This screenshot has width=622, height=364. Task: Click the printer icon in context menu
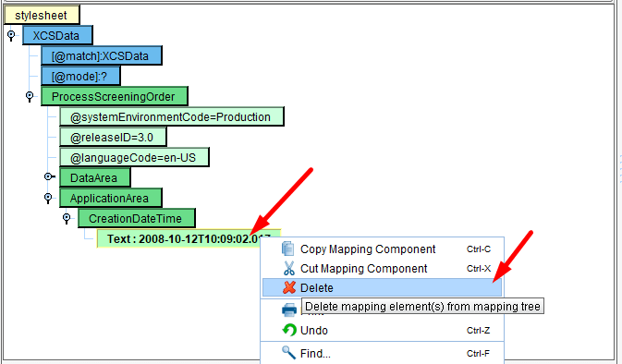click(289, 309)
